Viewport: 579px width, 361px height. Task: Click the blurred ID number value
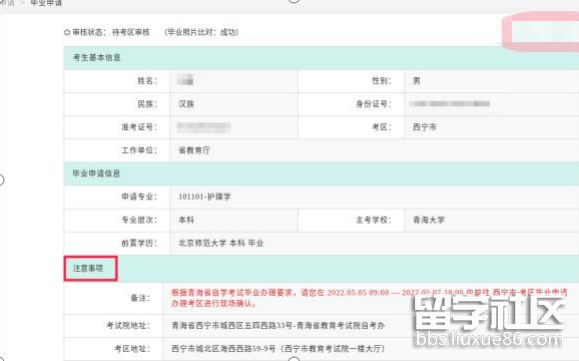click(x=450, y=104)
